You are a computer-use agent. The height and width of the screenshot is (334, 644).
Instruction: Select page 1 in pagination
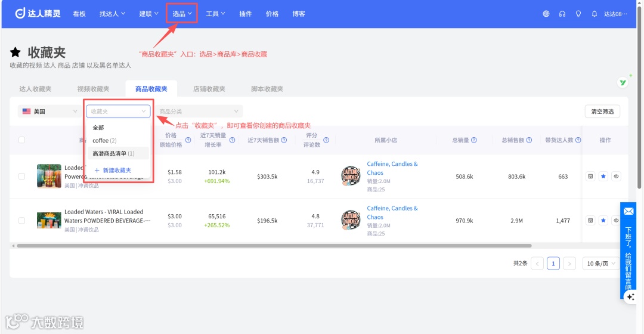pyautogui.click(x=553, y=264)
